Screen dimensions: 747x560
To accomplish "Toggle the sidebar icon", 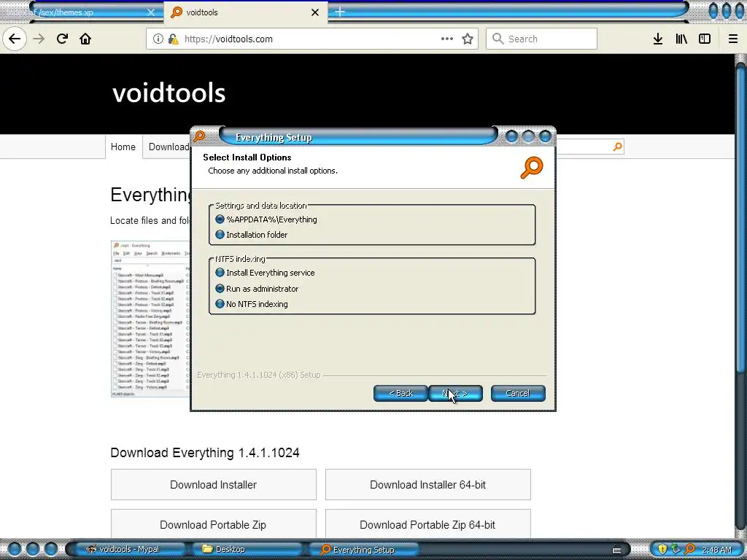I will click(705, 39).
